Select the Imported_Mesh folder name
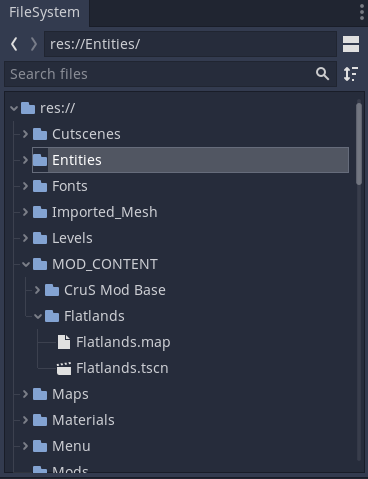This screenshot has height=479, width=368. 105,212
